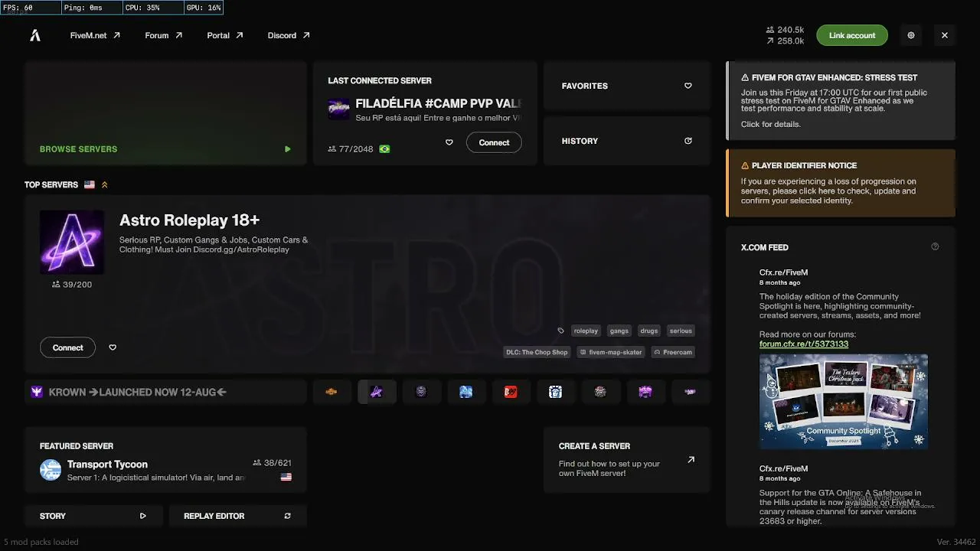Click the Replay Editor refresh icon

288,516
